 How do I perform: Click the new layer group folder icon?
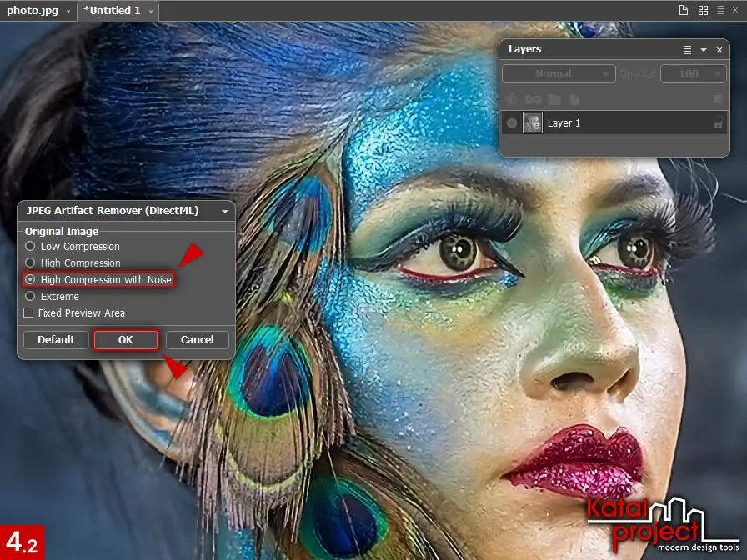click(x=554, y=99)
